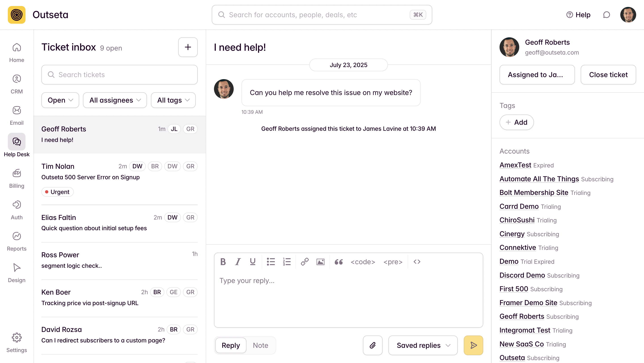Navigate to the CRM menu item
The height and width of the screenshot is (363, 644).
pyautogui.click(x=17, y=84)
